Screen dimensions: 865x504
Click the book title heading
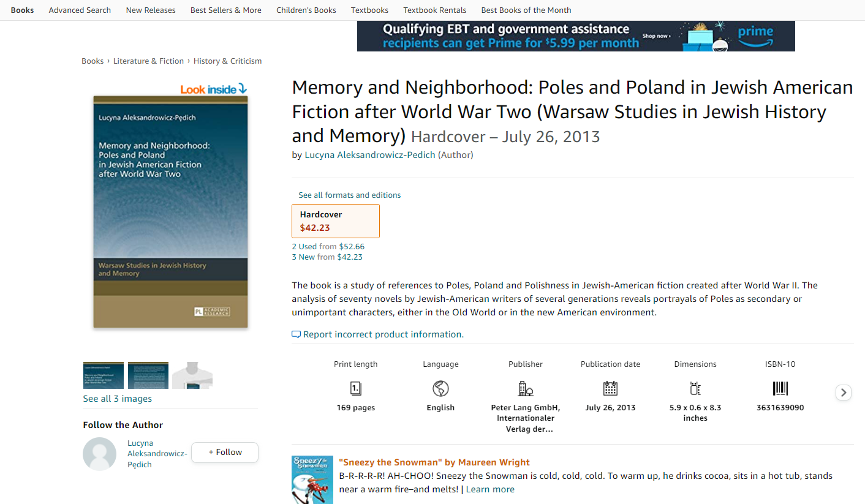point(572,111)
